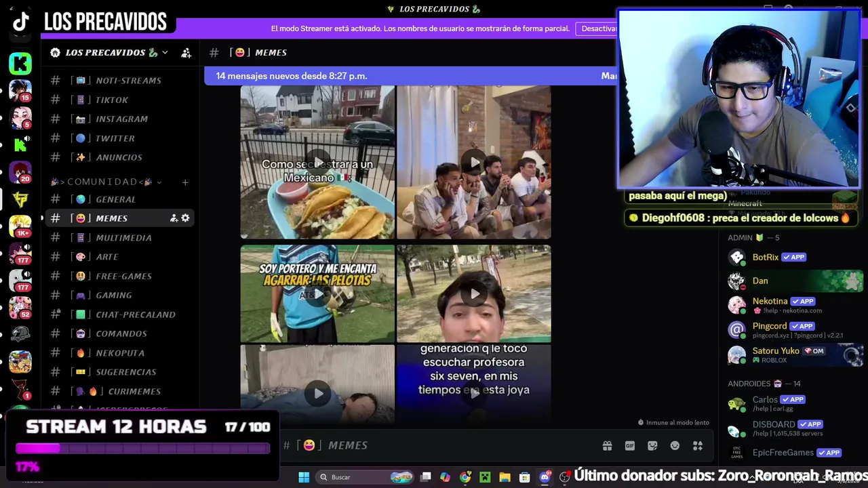
Task: Open the INSTAGRAM channel
Action: 121,119
